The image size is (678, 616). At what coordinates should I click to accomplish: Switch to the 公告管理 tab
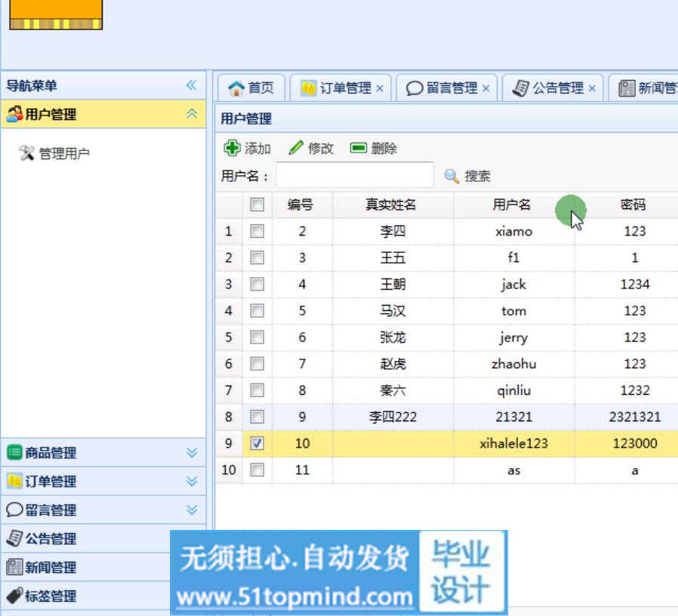tap(558, 88)
